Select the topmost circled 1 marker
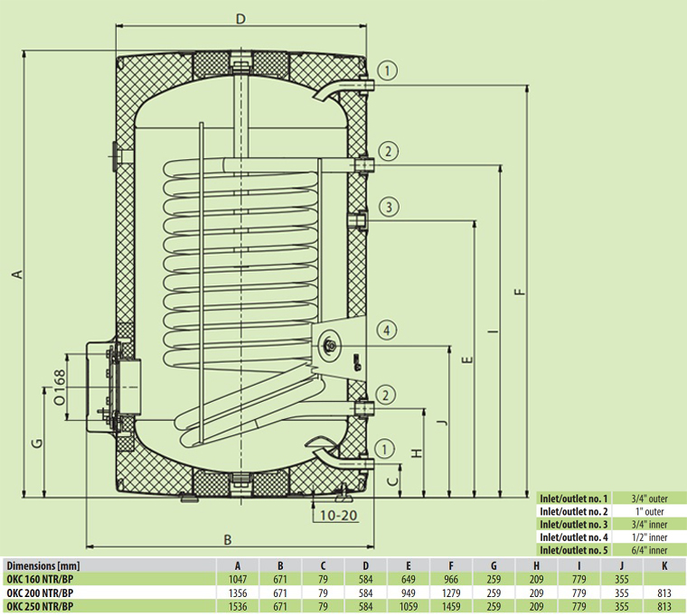Viewport: 687px width, 616px height. (387, 70)
